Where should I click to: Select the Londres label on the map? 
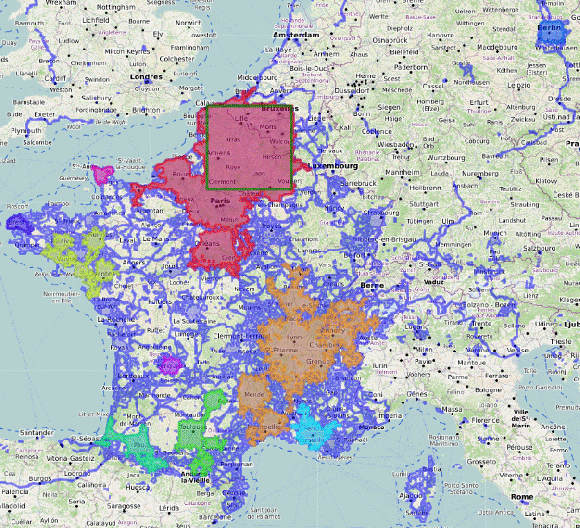146,77
